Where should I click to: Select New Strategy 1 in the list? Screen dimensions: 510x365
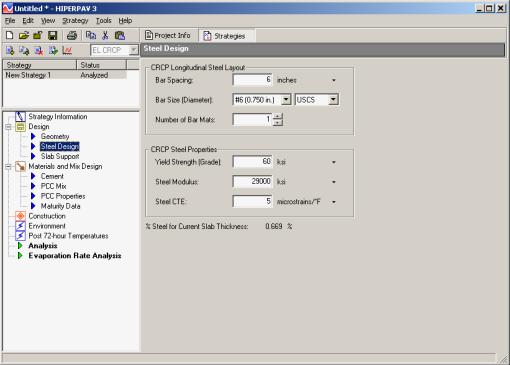click(28, 75)
